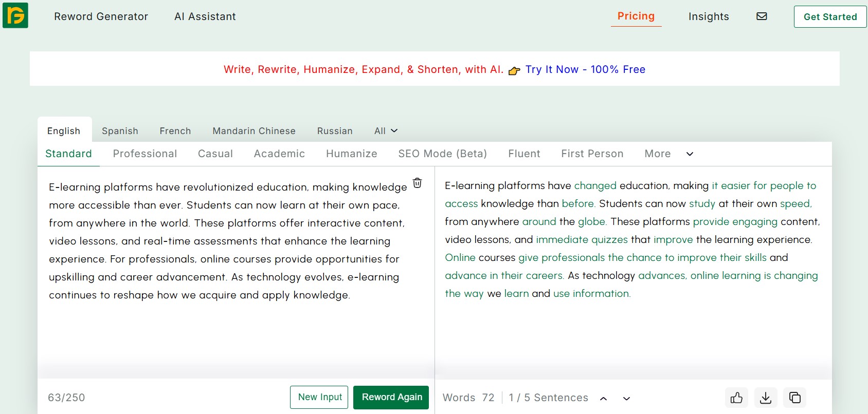Click the thumbs up like icon
The image size is (868, 414).
pos(736,398)
